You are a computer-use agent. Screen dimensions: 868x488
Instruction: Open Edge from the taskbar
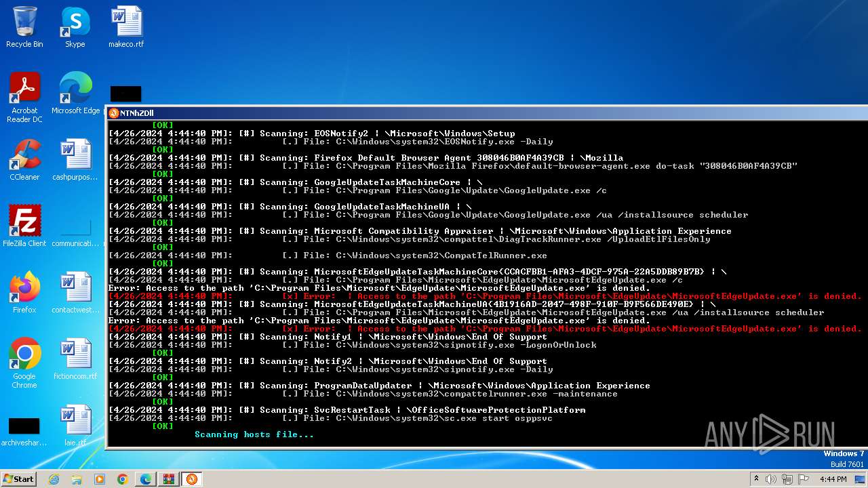146,479
